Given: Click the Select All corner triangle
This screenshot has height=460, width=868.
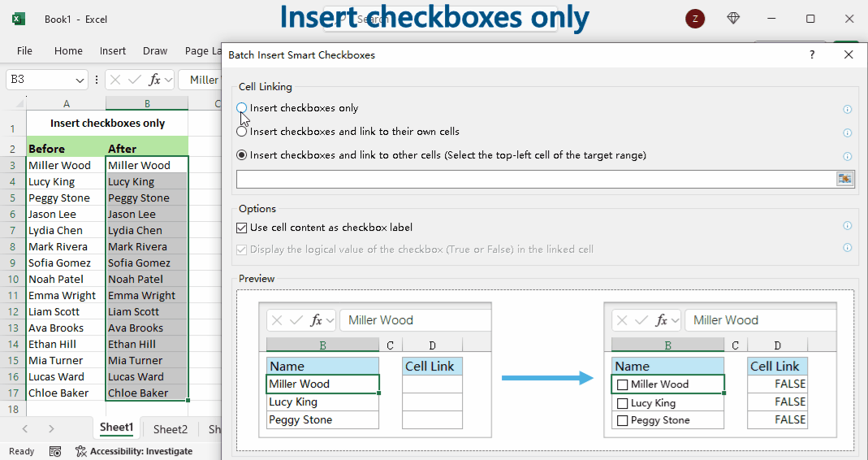Looking at the screenshot, I should [20, 103].
